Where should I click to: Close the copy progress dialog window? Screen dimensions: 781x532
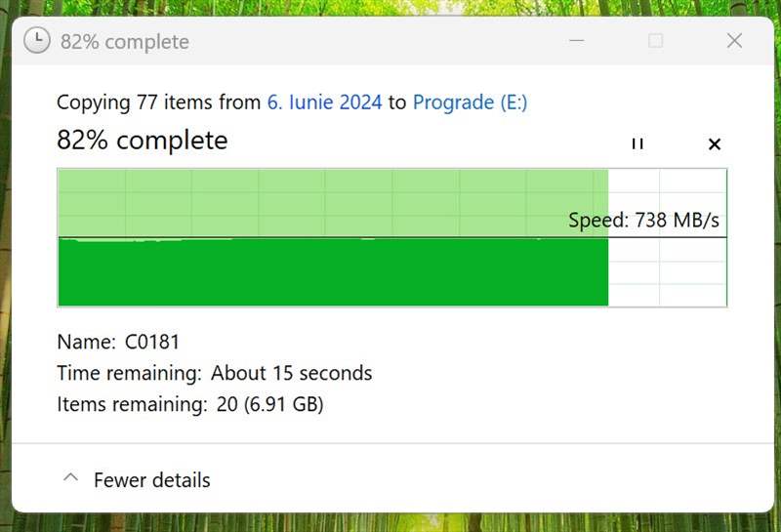point(734,41)
